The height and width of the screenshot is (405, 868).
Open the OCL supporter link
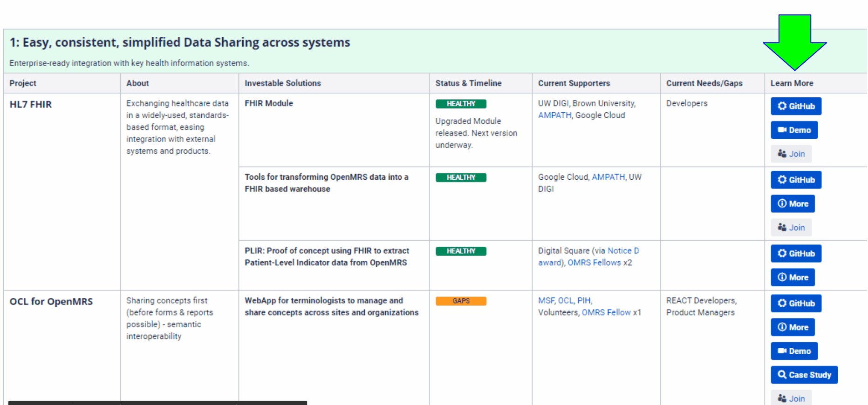(566, 300)
